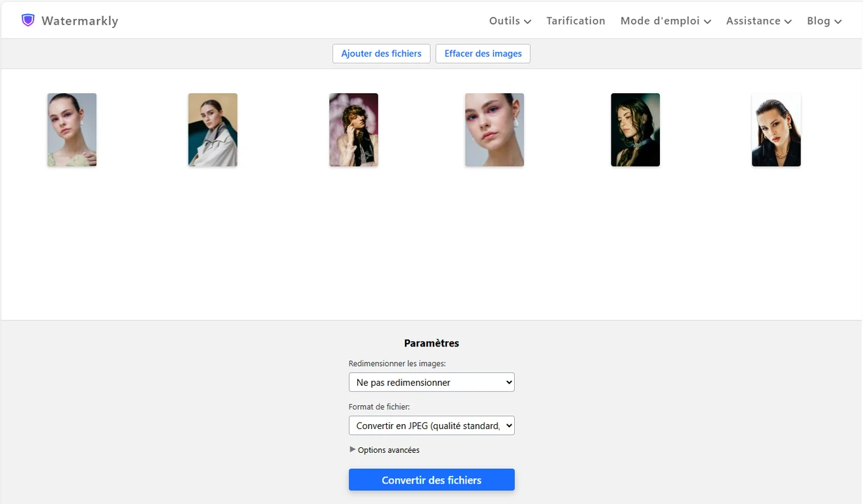This screenshot has height=504, width=863.
Task: Click the blue Convertir des fichiers button
Action: 431,480
